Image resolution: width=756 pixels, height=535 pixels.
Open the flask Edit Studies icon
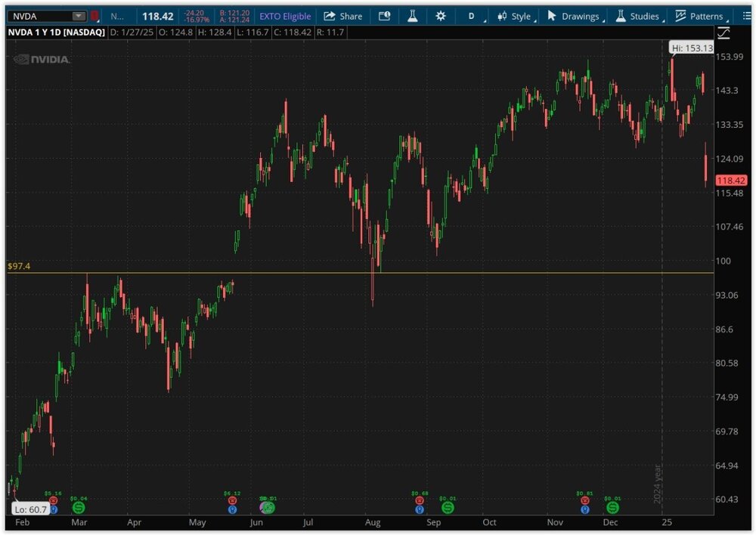(x=413, y=16)
